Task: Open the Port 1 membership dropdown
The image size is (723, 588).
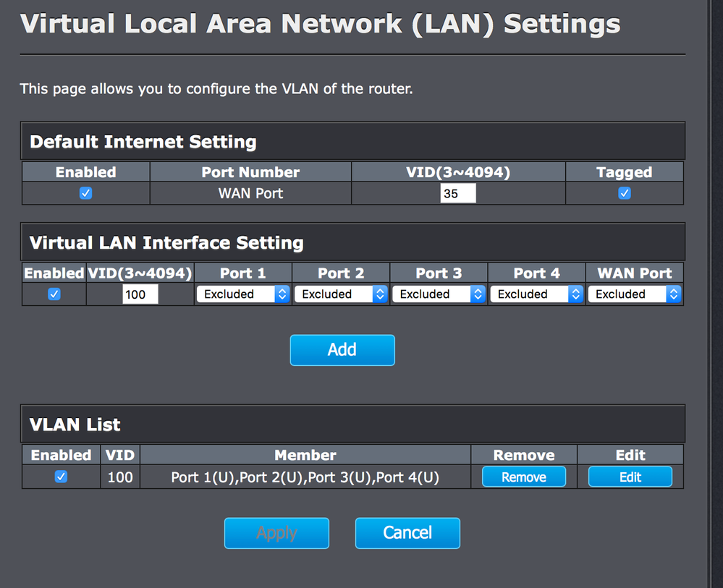Action: click(x=243, y=294)
